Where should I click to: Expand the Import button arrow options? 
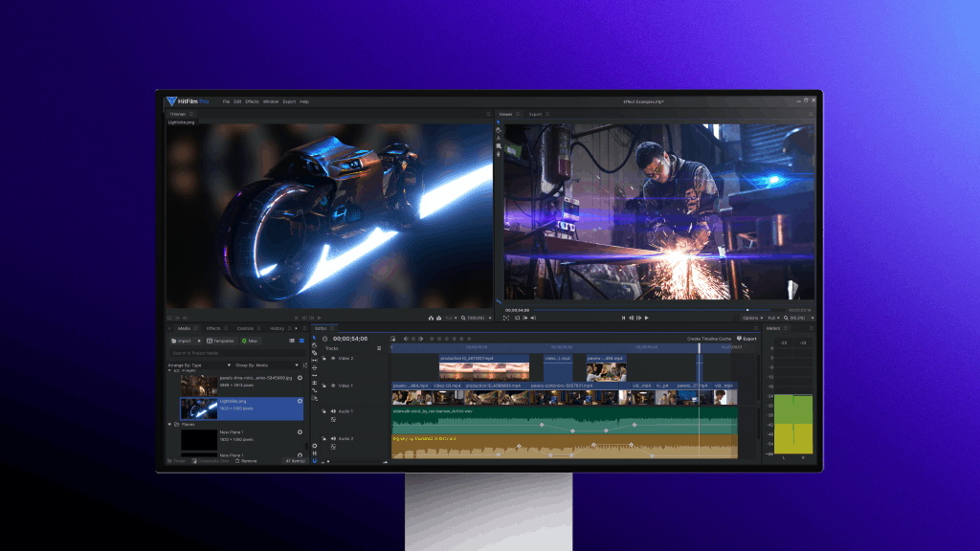pyautogui.click(x=199, y=342)
